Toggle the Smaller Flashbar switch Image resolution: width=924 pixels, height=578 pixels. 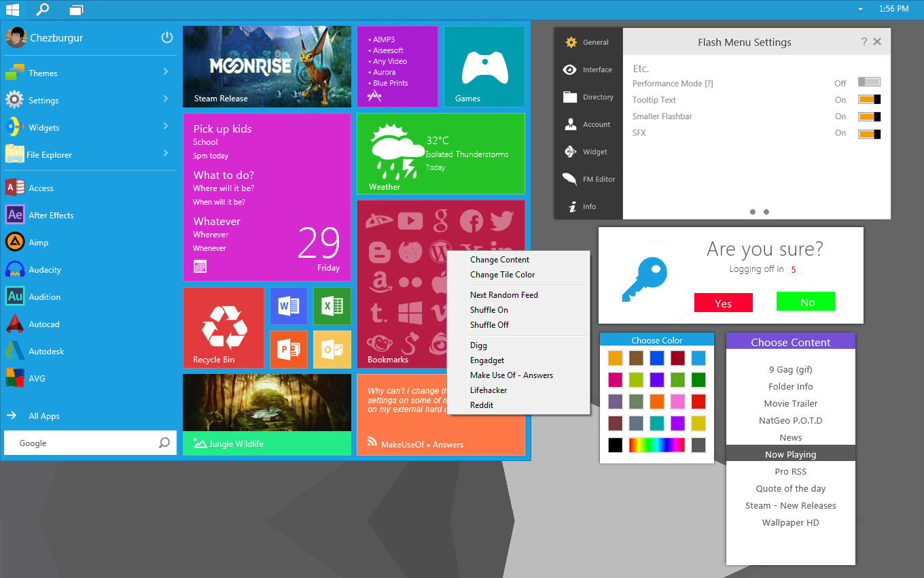pos(869,116)
